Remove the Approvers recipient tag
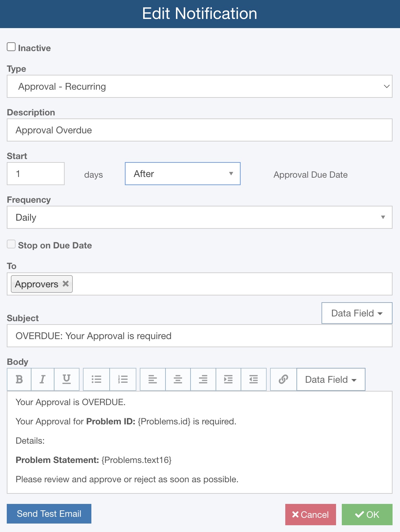 click(66, 284)
